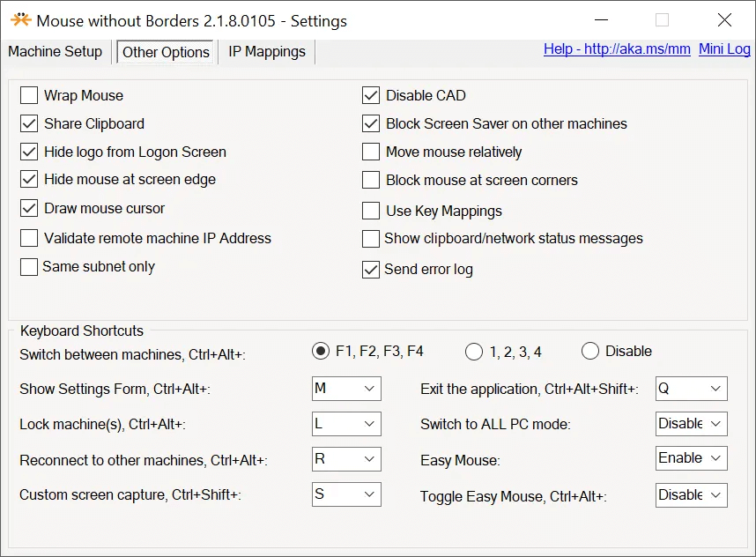The height and width of the screenshot is (557, 756).
Task: Click the Mouse without Borders app icon
Action: click(x=20, y=19)
